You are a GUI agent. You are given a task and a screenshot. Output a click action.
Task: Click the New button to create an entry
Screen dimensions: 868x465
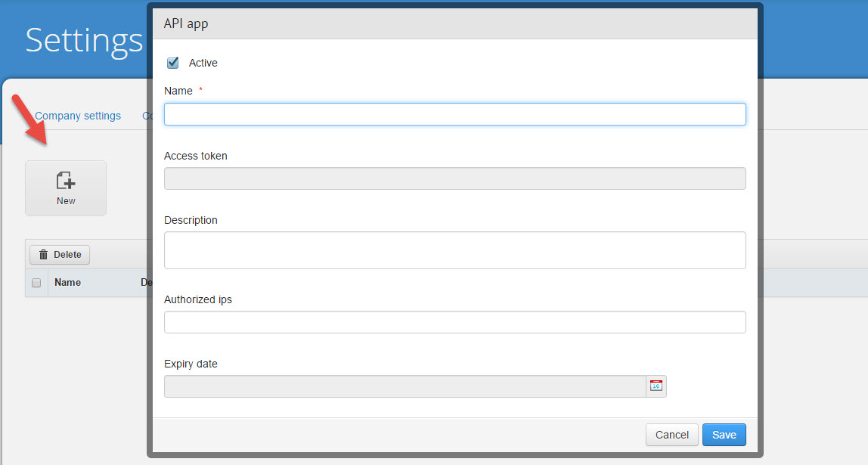[x=66, y=188]
